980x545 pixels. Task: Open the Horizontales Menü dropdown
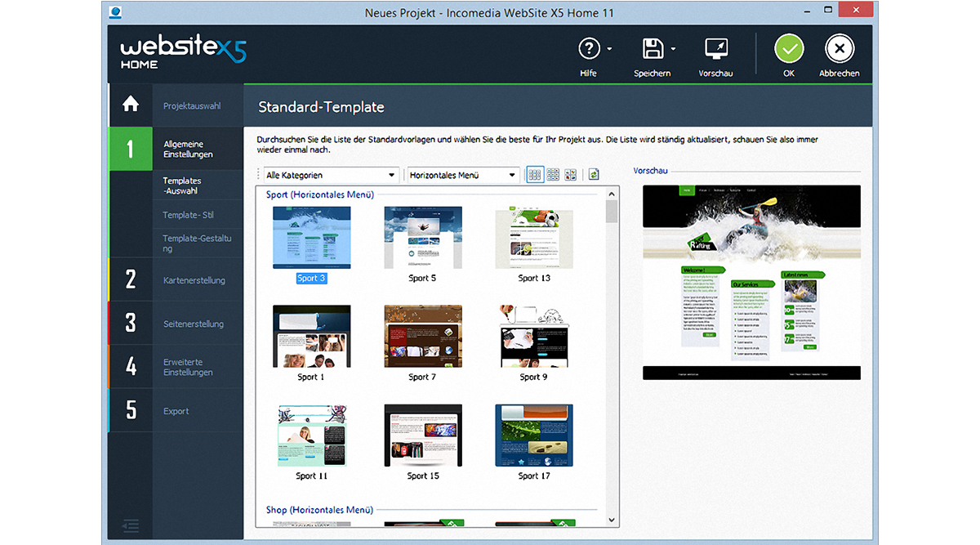coord(463,175)
